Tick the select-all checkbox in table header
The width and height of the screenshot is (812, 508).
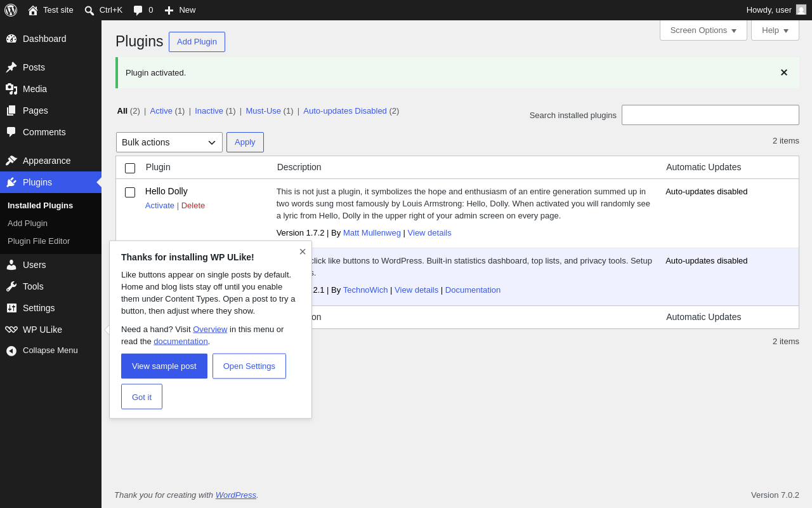click(x=130, y=168)
